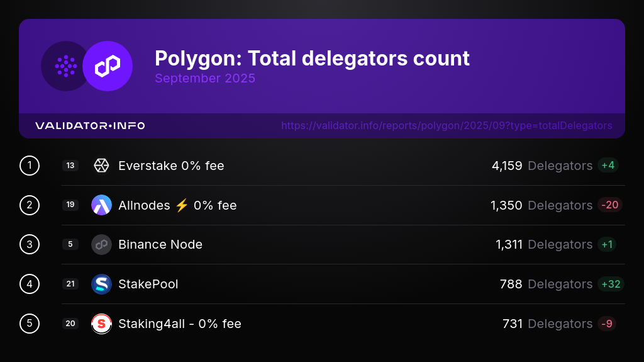The height and width of the screenshot is (362, 644).
Task: Click the dotted circle validator.info icon
Action: [65, 66]
